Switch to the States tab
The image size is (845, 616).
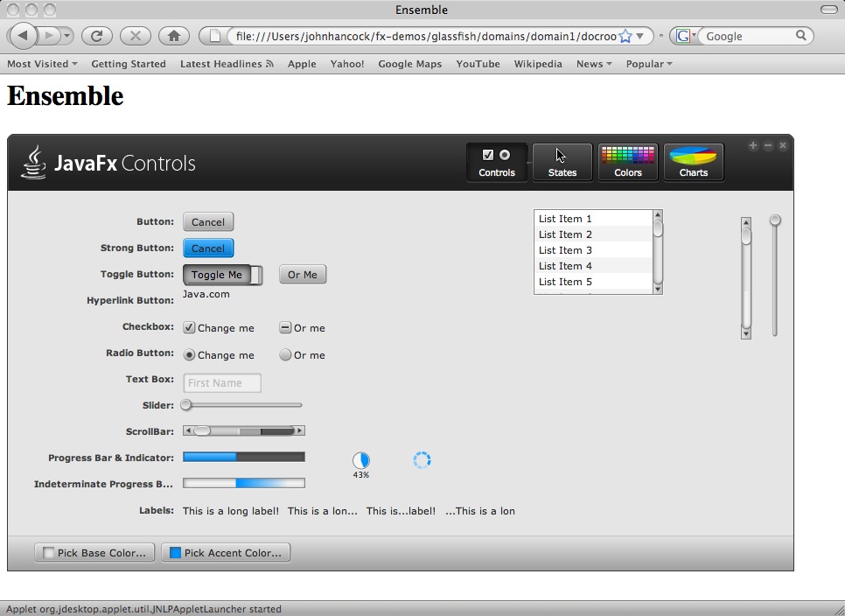562,162
